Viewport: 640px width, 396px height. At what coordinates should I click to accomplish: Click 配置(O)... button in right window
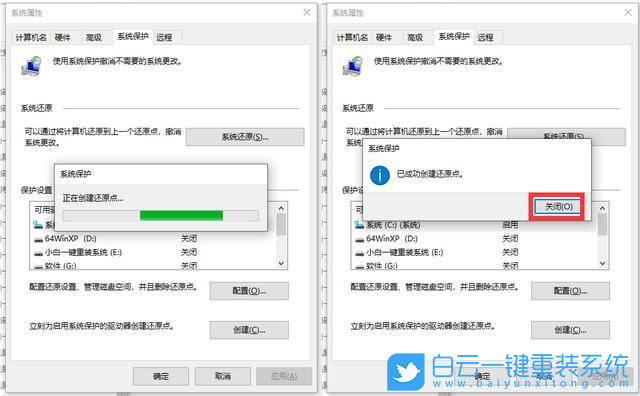click(570, 291)
